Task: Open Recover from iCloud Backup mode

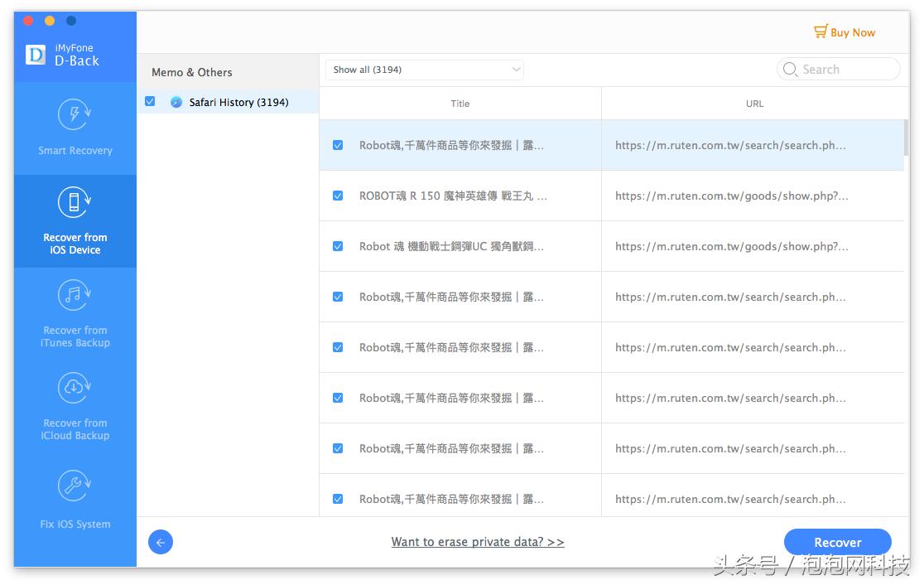Action: (75, 388)
